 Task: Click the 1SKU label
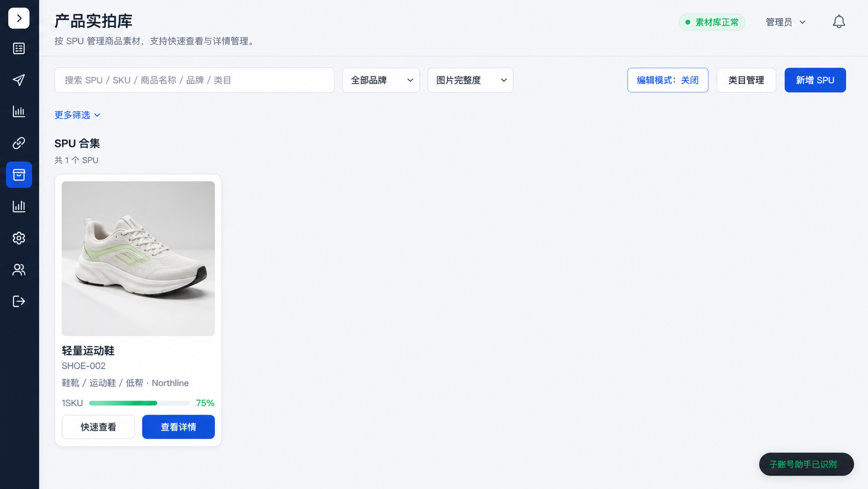coord(72,403)
